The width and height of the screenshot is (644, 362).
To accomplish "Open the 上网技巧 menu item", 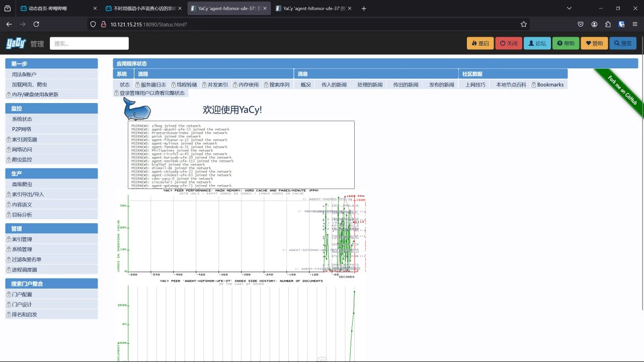I will (475, 85).
